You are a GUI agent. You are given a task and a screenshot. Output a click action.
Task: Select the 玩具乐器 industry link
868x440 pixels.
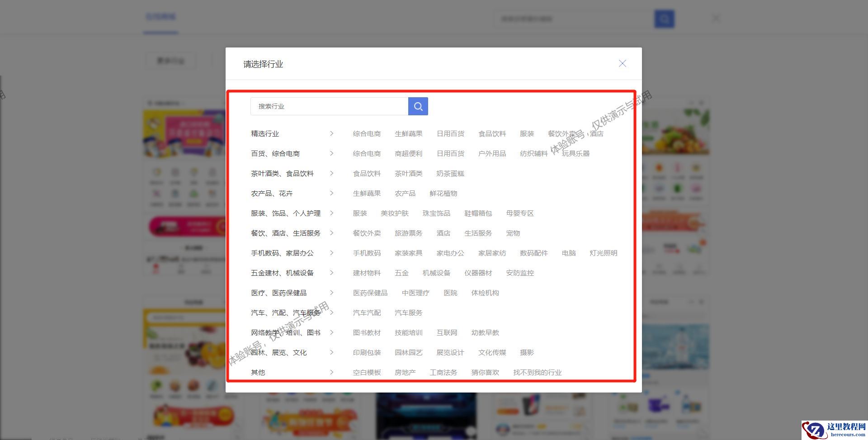click(x=576, y=154)
